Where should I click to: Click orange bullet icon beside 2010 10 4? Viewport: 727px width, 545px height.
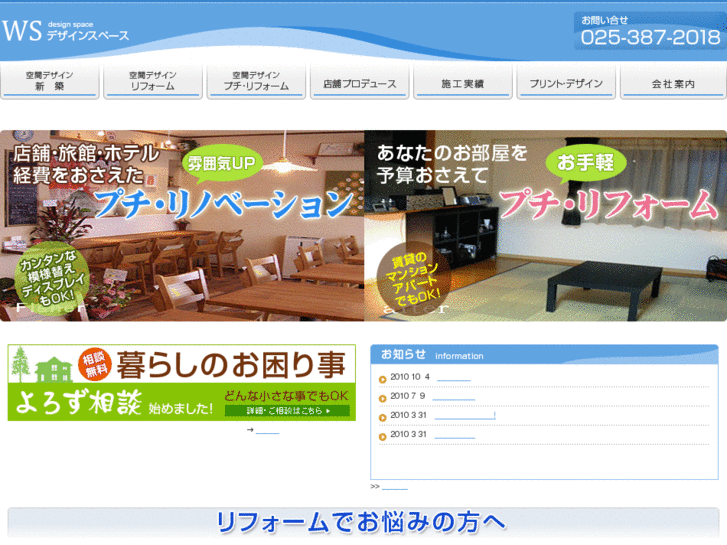[x=383, y=379]
